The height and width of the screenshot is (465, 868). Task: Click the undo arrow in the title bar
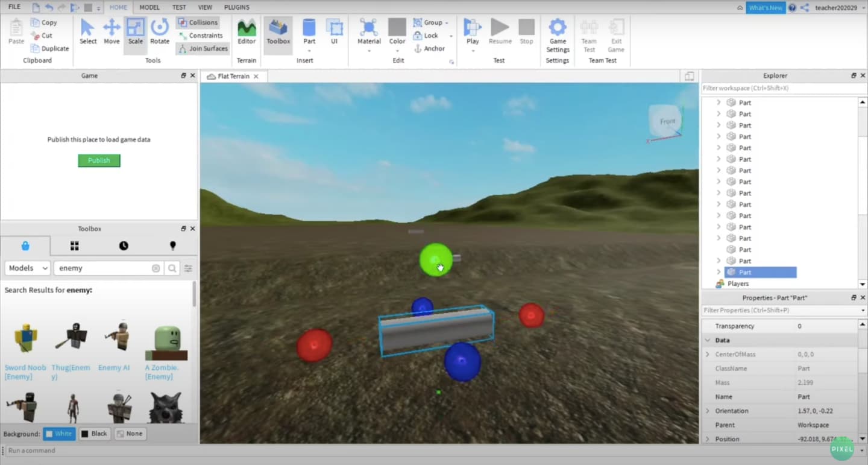(x=49, y=7)
